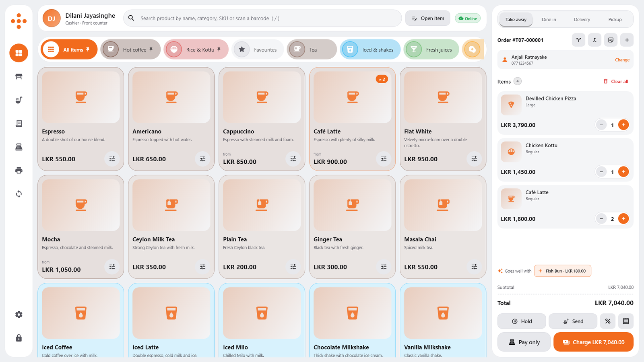
Task: Increase Chicken Kottu quantity
Action: point(623,172)
